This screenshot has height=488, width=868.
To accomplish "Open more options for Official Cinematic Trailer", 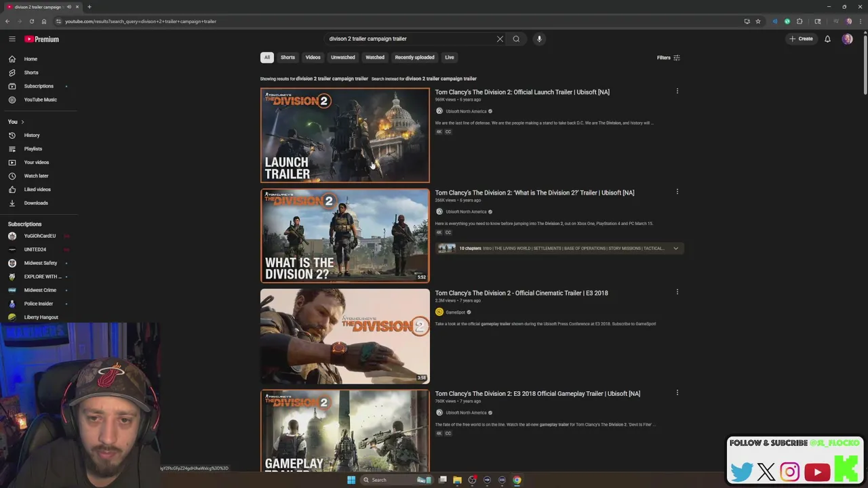I will click(677, 292).
